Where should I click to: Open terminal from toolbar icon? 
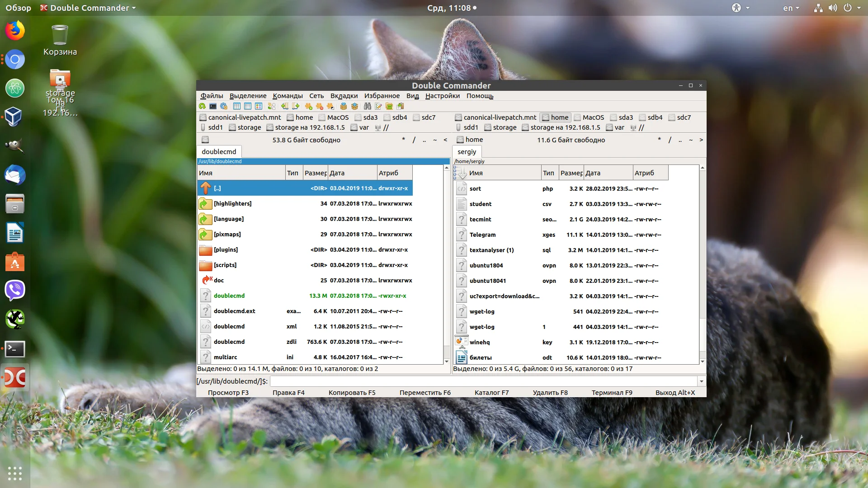213,106
